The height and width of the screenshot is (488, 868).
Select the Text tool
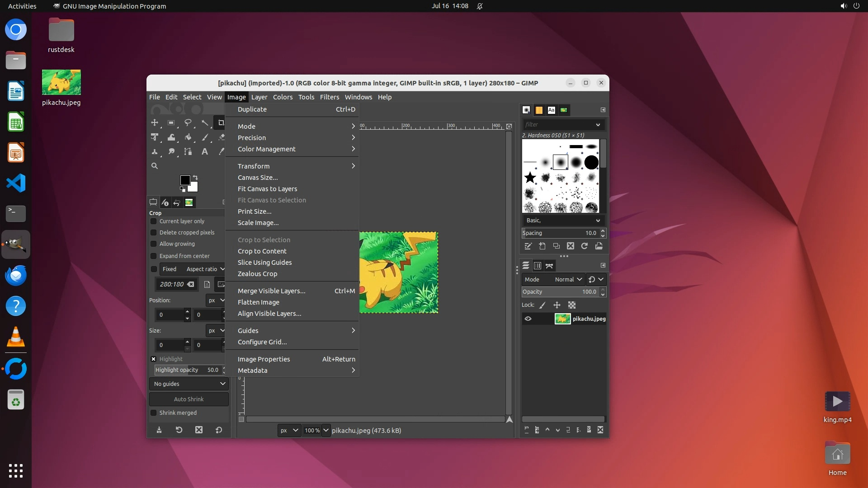(204, 152)
